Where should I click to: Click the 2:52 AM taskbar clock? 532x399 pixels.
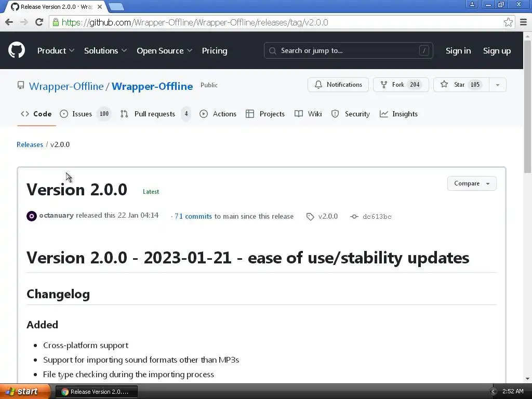513,392
